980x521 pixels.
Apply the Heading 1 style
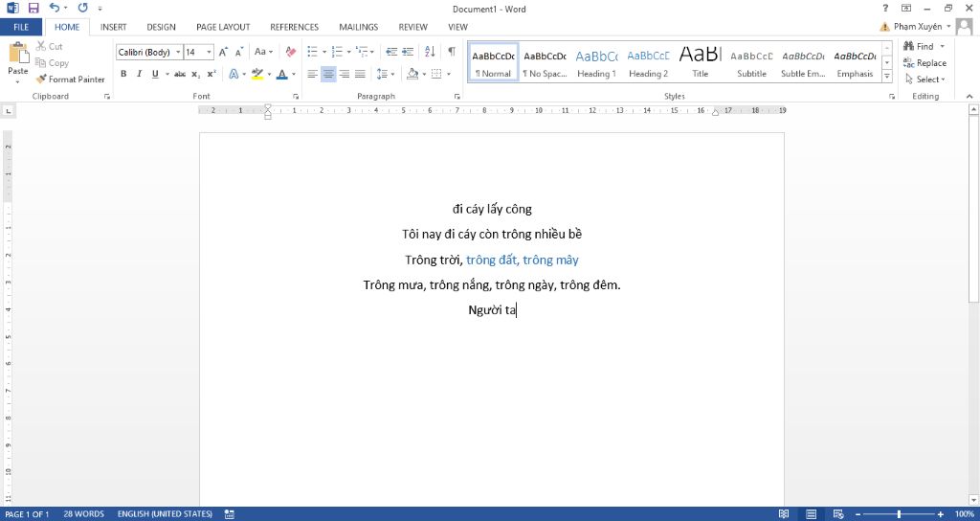coord(596,62)
